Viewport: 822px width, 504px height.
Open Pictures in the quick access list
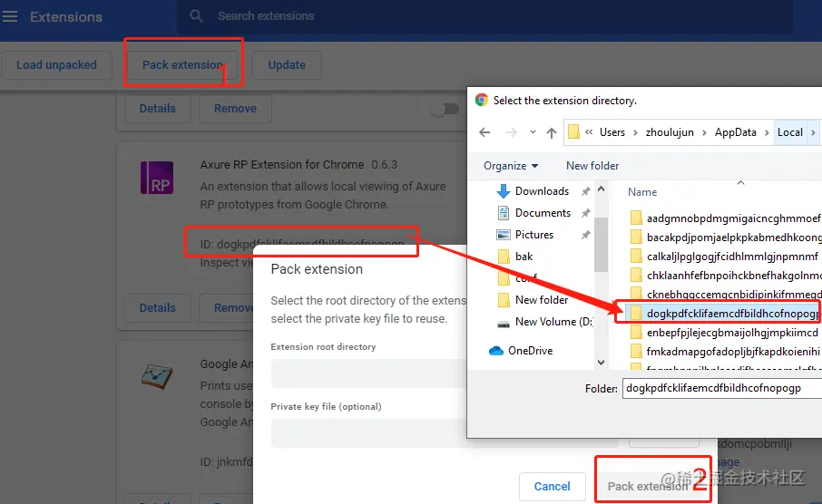pos(534,235)
